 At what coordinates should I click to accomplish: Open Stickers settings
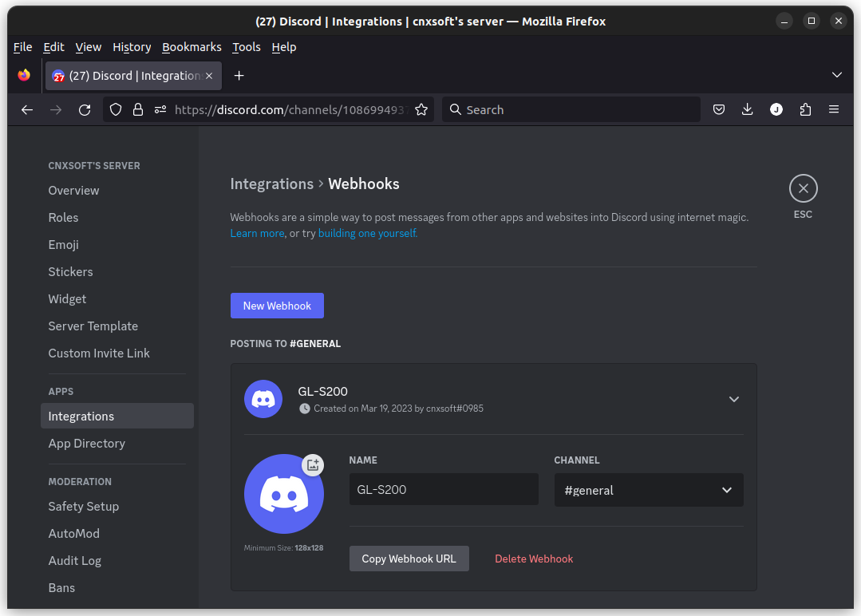pos(70,272)
